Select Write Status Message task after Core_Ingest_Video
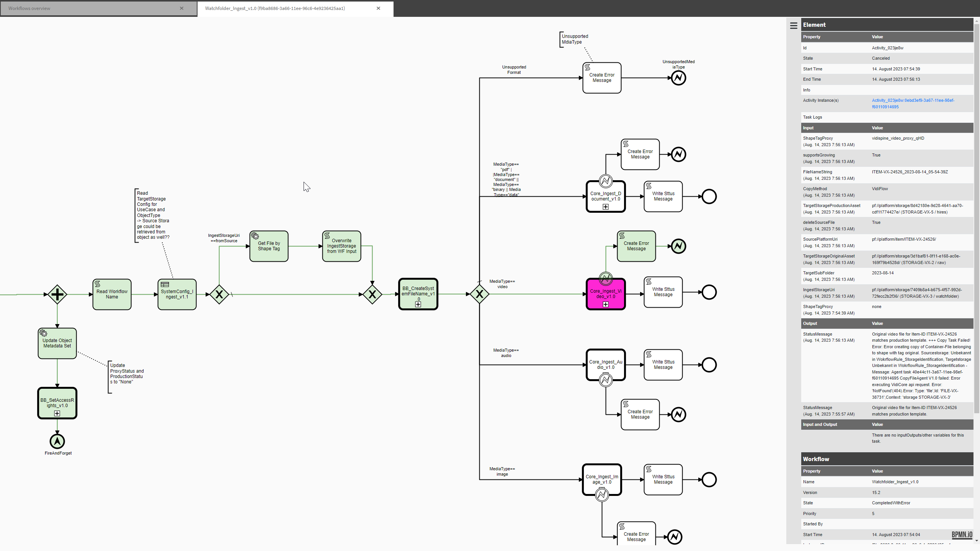980x551 pixels. (x=663, y=292)
